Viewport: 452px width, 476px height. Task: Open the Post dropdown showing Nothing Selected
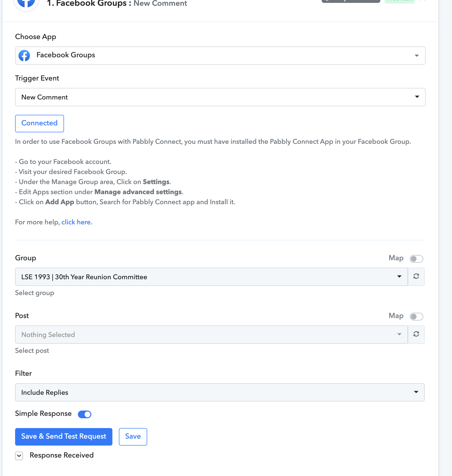click(x=211, y=334)
